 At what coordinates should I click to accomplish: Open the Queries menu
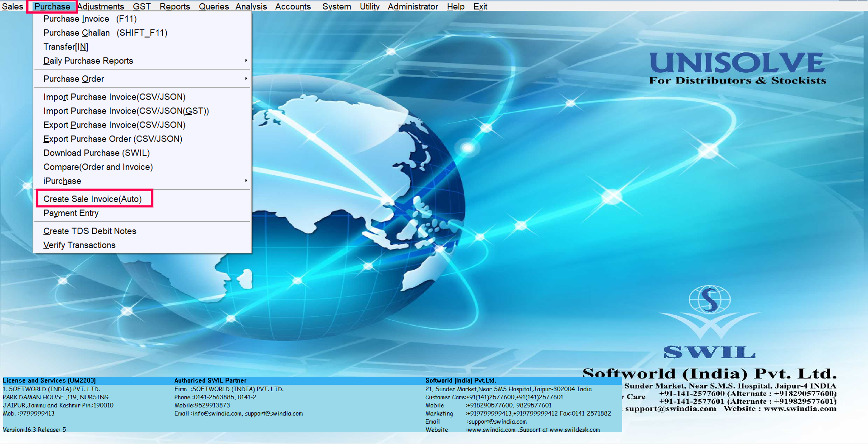pyautogui.click(x=214, y=6)
